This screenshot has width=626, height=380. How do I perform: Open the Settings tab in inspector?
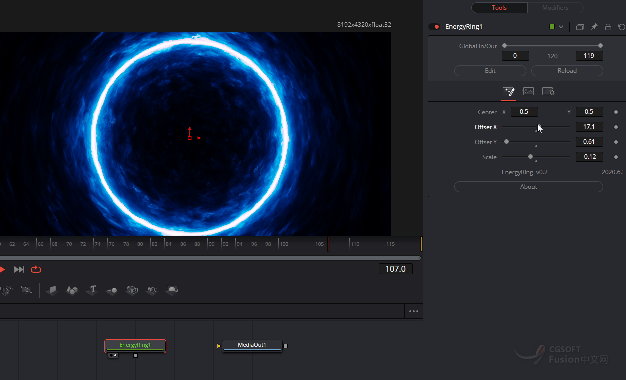pyautogui.click(x=548, y=92)
